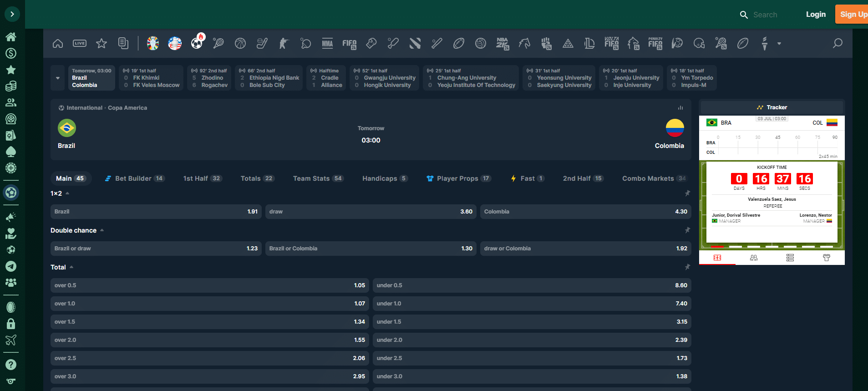Pin the Total market
The height and width of the screenshot is (391, 868).
687,267
